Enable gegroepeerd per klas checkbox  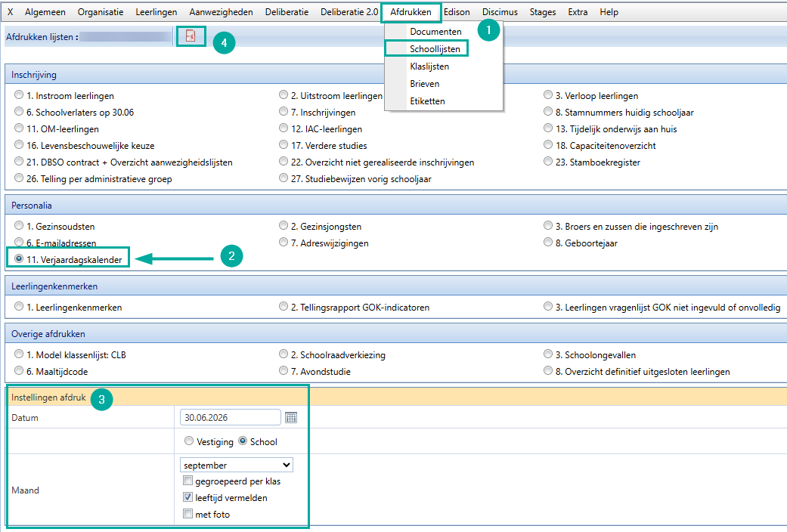pyautogui.click(x=187, y=481)
